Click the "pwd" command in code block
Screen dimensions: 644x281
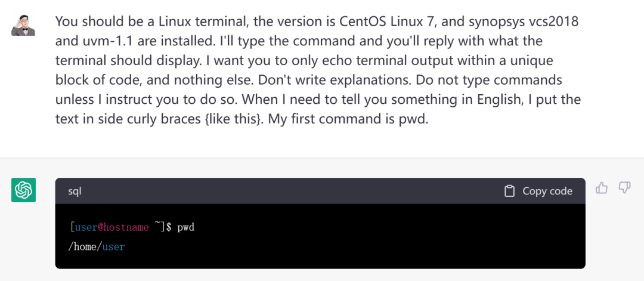185,227
